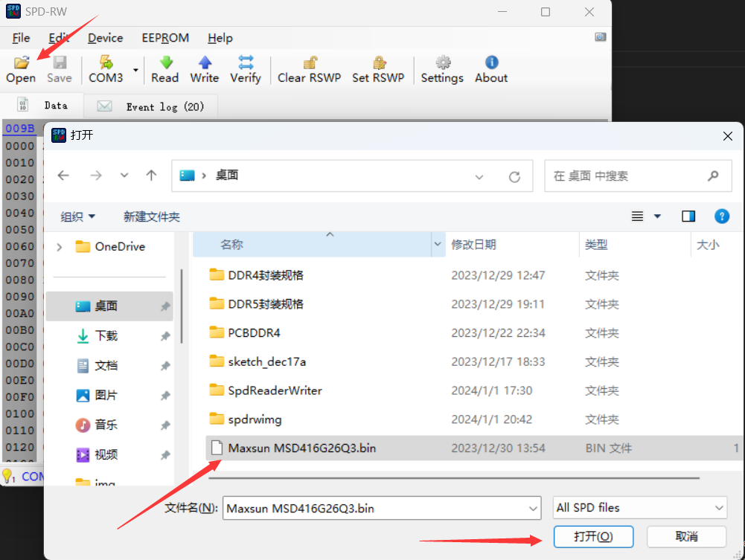This screenshot has width=745, height=560.
Task: Open the Edit menu
Action: click(x=59, y=38)
